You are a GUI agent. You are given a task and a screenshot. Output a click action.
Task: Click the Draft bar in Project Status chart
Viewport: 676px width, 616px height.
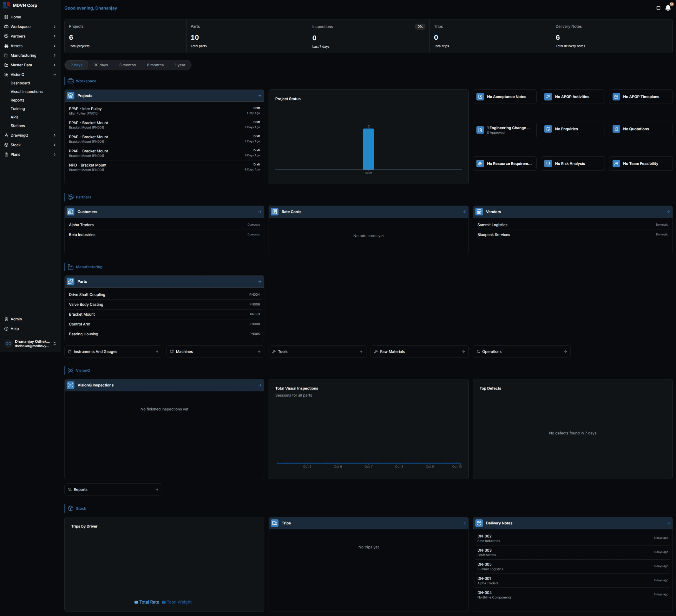[368, 149]
